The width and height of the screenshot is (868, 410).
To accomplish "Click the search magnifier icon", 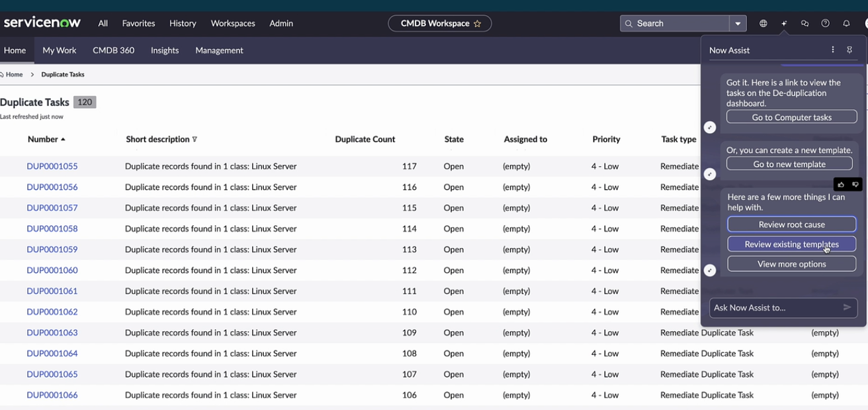I will click(x=629, y=23).
